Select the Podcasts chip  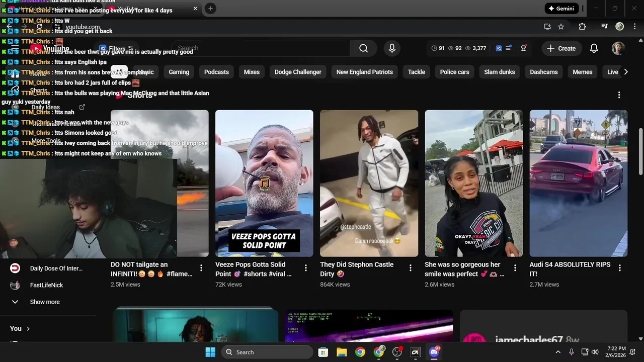coord(216,72)
